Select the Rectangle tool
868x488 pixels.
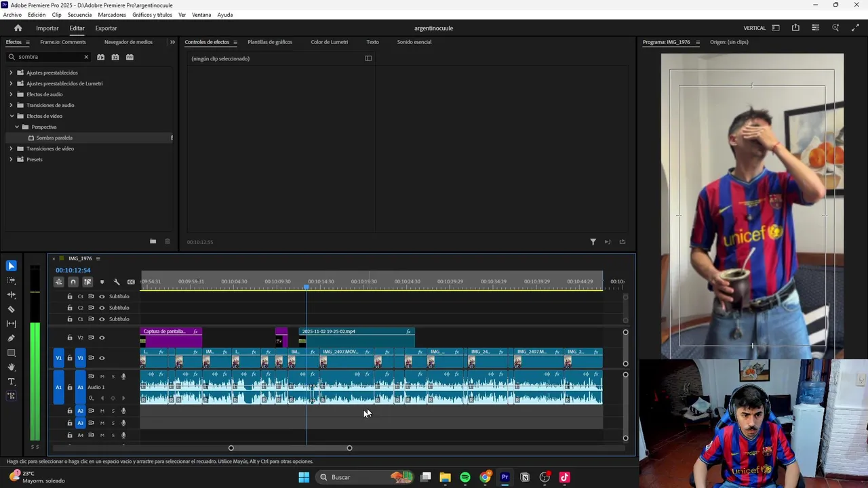11,352
